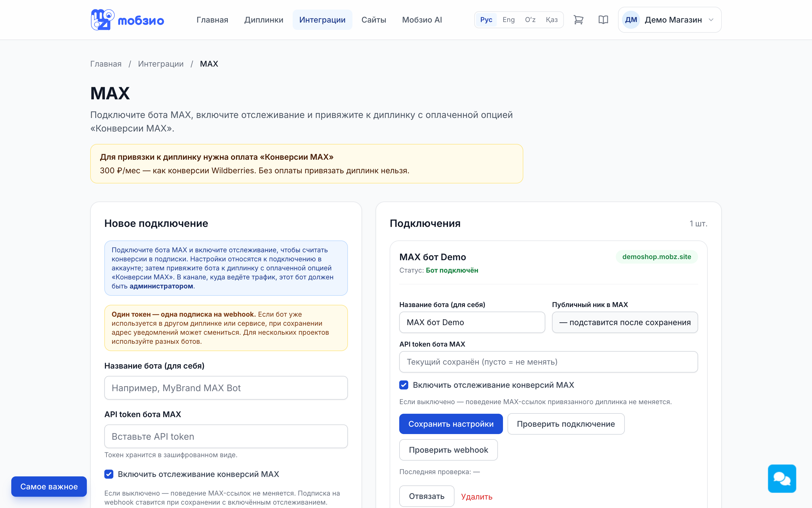This screenshot has width=812, height=508.
Task: Click the "Бот подключён" status text
Action: 452,270
